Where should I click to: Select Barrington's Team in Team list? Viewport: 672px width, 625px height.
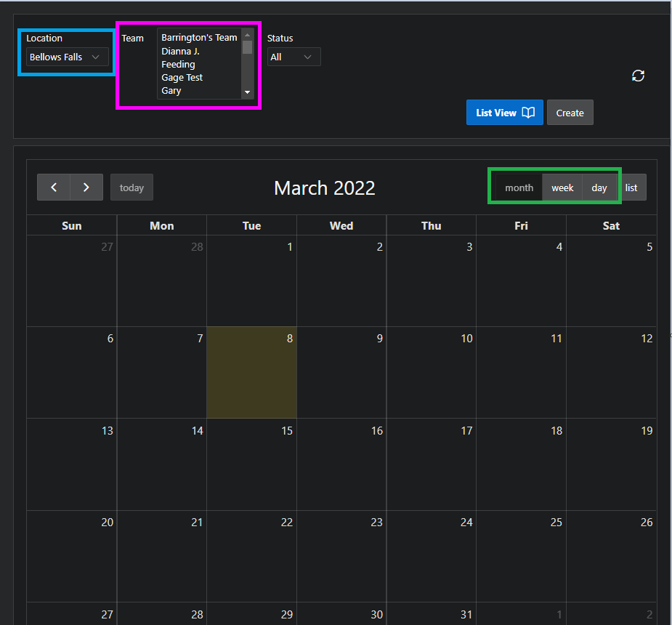pos(199,38)
